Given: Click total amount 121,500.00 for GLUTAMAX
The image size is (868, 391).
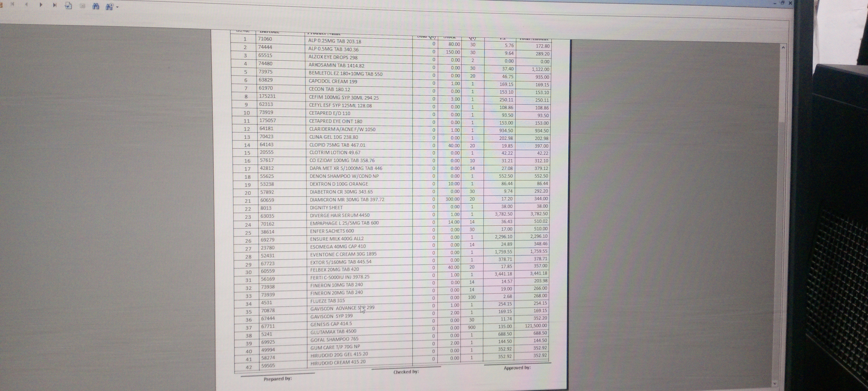Looking at the screenshot, I should point(535,326).
